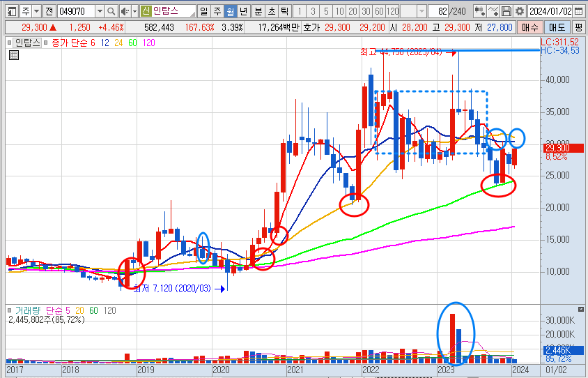Click the volume average 20 label
Image resolution: width=588 pixels, height=378 pixels.
tap(80, 311)
